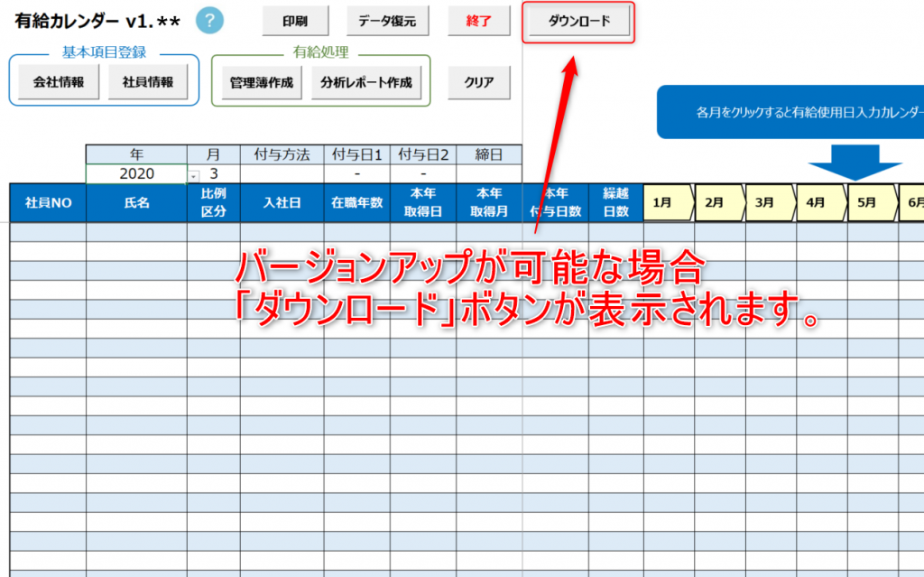This screenshot has width=924, height=577.
Task: Select the 本年取得月 column header
Action: [x=489, y=202]
